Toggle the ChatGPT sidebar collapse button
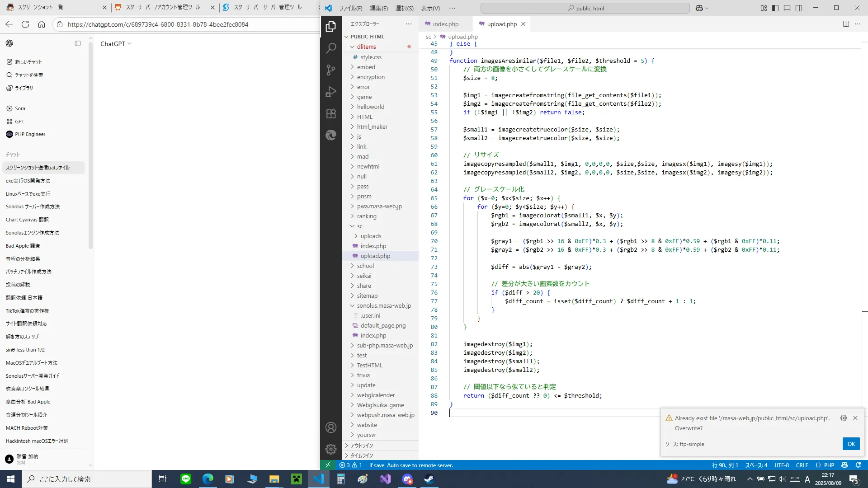 (x=78, y=43)
